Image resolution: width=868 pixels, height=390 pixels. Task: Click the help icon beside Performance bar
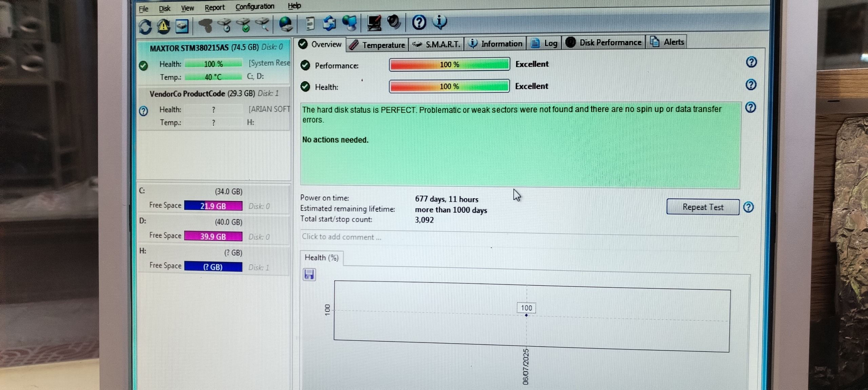(751, 62)
